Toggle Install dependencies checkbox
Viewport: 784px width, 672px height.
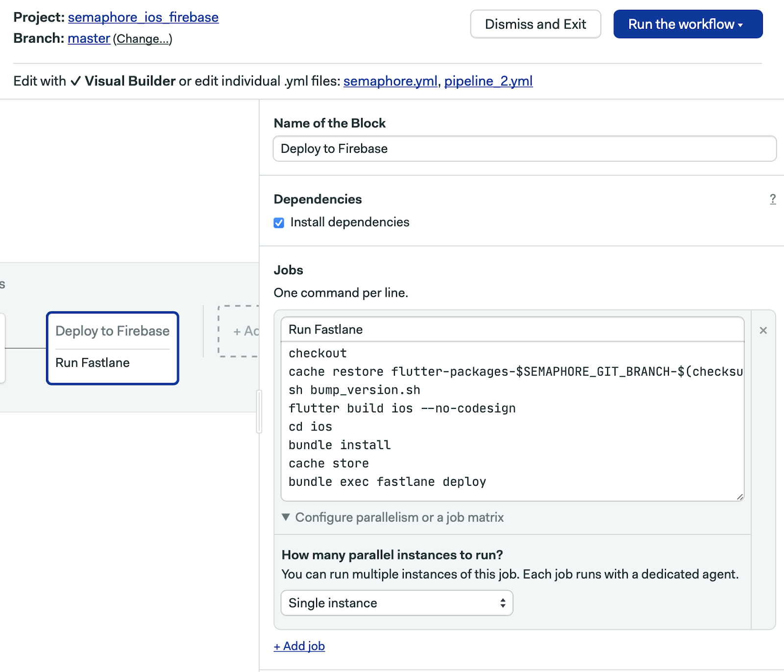tap(279, 223)
